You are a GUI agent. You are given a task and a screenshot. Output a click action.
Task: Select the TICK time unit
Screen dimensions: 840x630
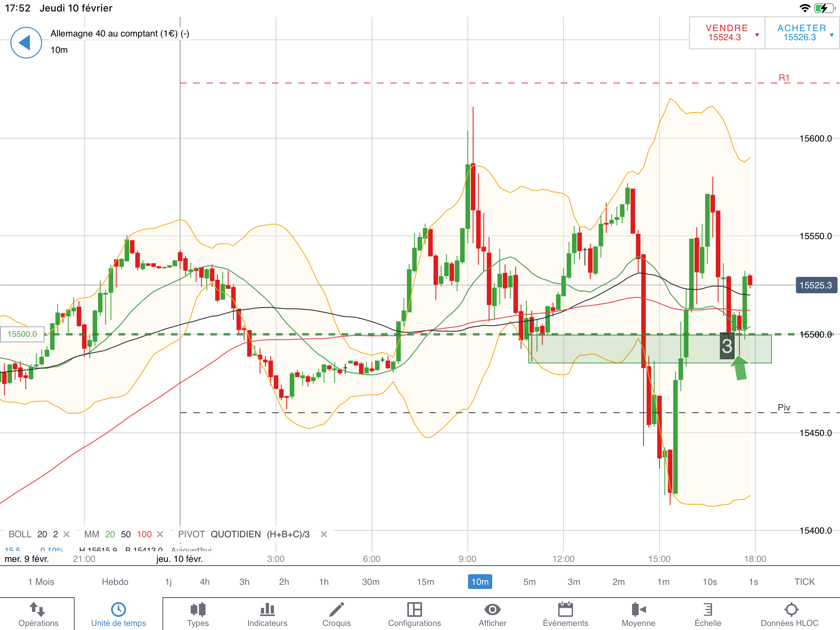(x=804, y=582)
